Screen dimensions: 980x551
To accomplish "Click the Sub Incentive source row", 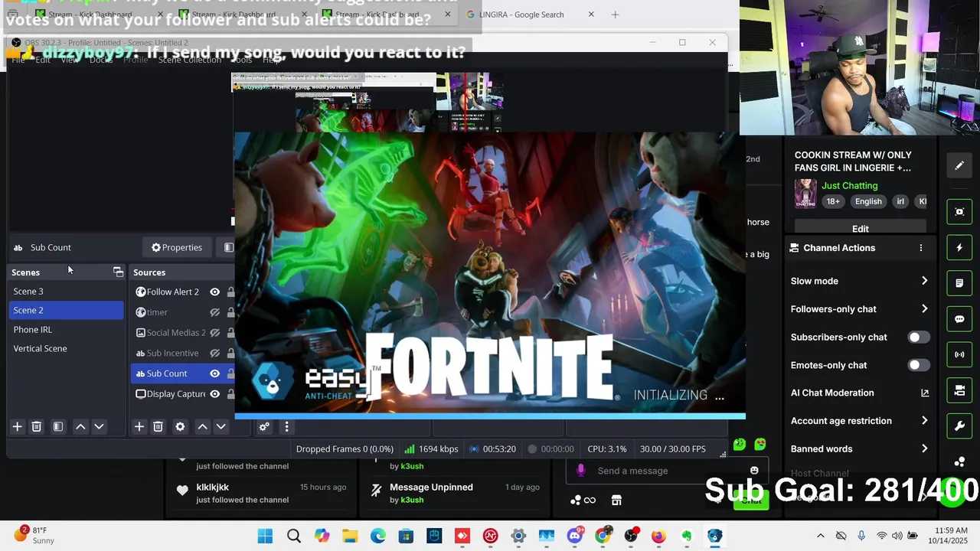I will [172, 354].
